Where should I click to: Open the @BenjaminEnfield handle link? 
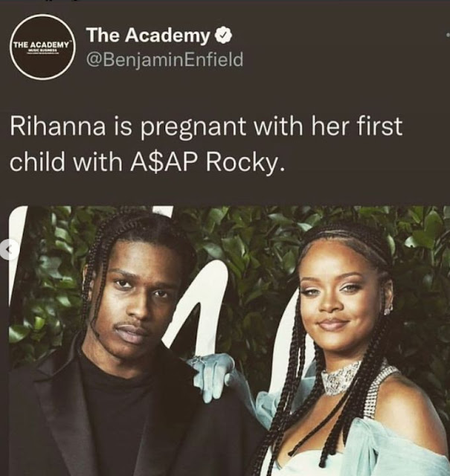click(165, 59)
